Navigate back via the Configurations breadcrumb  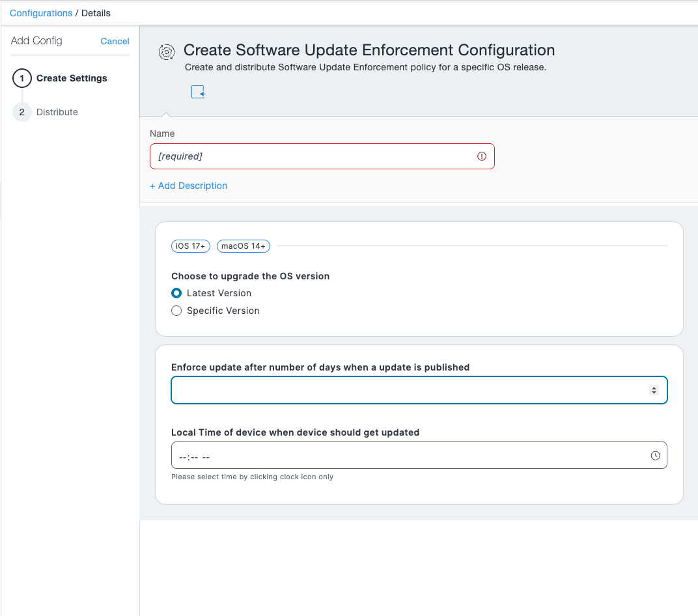click(x=40, y=12)
